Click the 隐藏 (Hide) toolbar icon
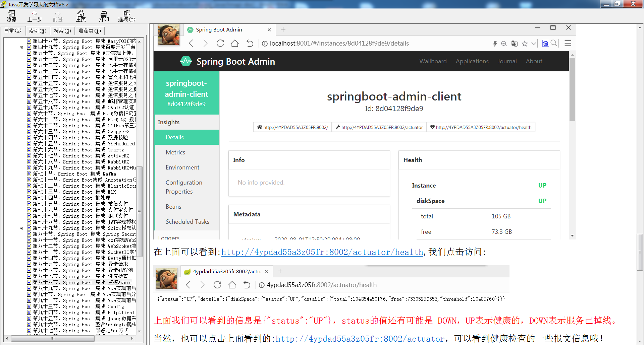Screen dimensions: 644x345 (11, 16)
